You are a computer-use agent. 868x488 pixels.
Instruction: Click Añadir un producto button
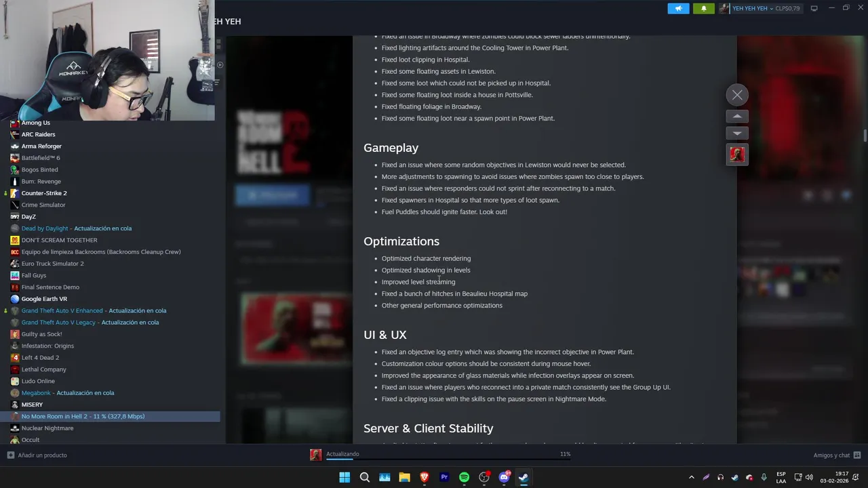point(37,455)
